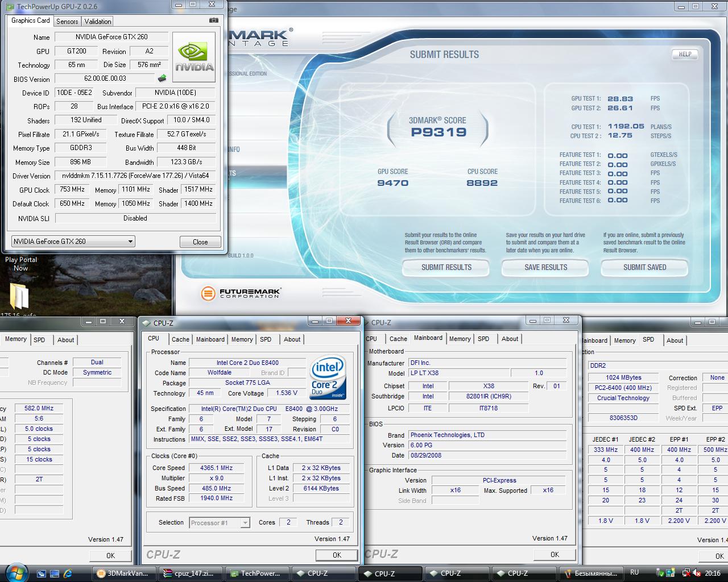
Task: Click the GPU Test 1 value 28.83
Action: pos(620,98)
